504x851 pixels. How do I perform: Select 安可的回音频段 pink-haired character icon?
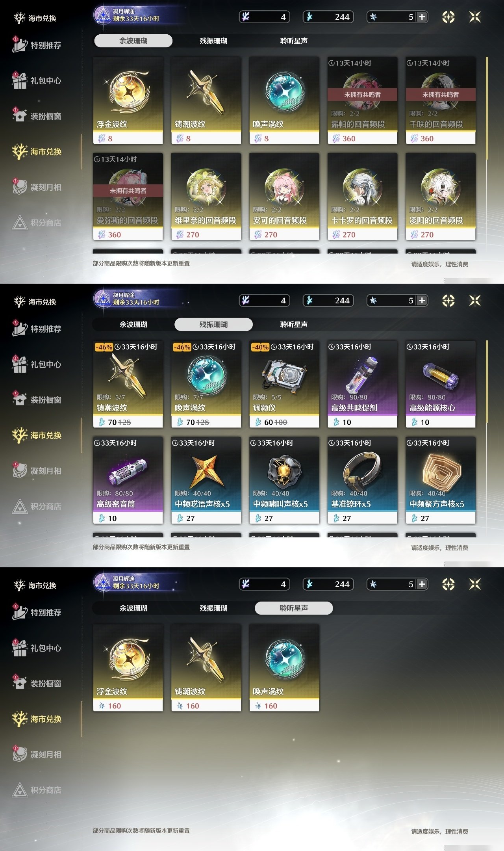(284, 188)
